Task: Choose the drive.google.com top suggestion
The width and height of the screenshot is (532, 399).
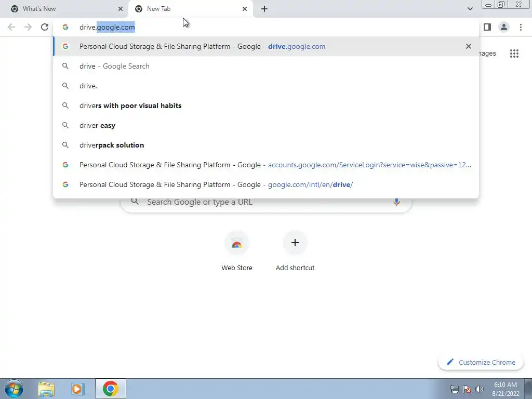Action: [266, 46]
